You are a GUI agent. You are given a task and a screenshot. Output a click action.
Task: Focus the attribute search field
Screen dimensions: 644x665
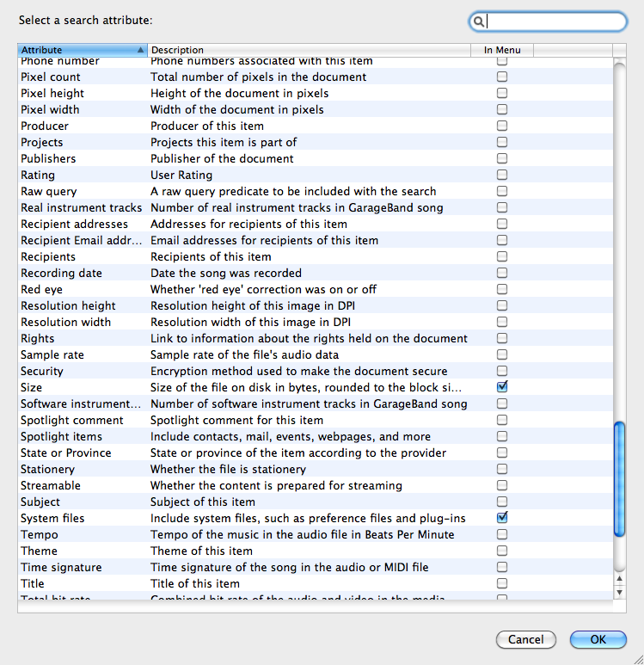548,22
